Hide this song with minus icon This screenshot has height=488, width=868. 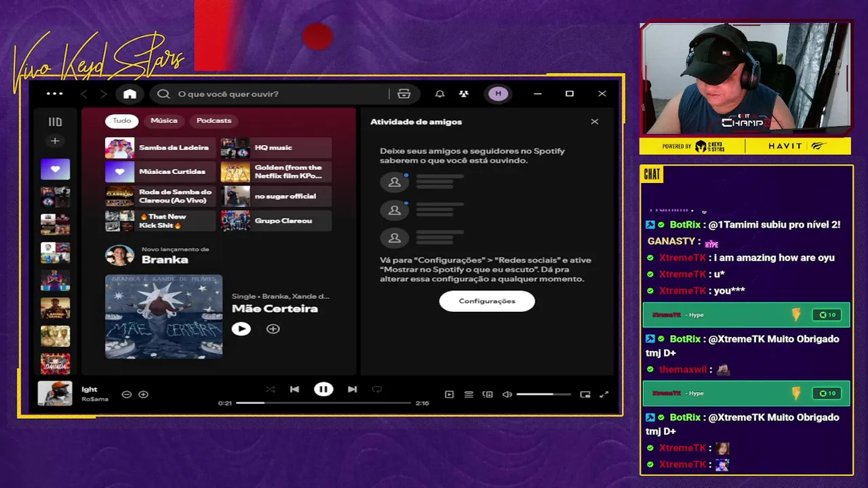coord(126,394)
